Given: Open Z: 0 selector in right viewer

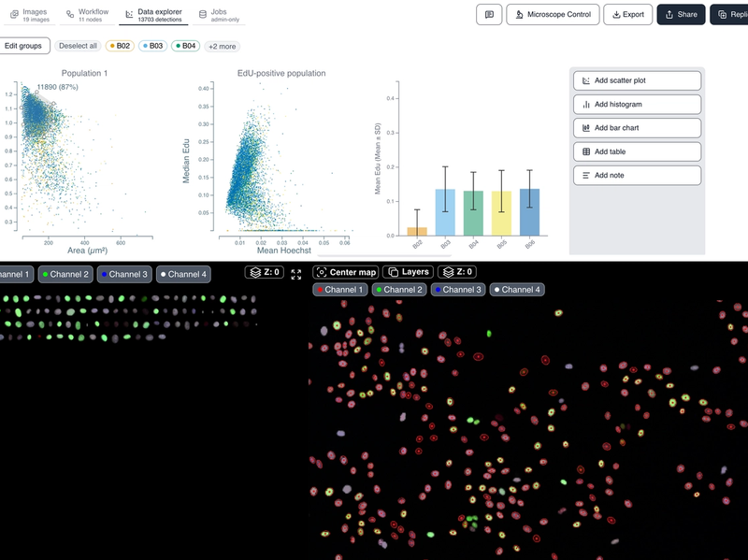Looking at the screenshot, I should point(457,272).
